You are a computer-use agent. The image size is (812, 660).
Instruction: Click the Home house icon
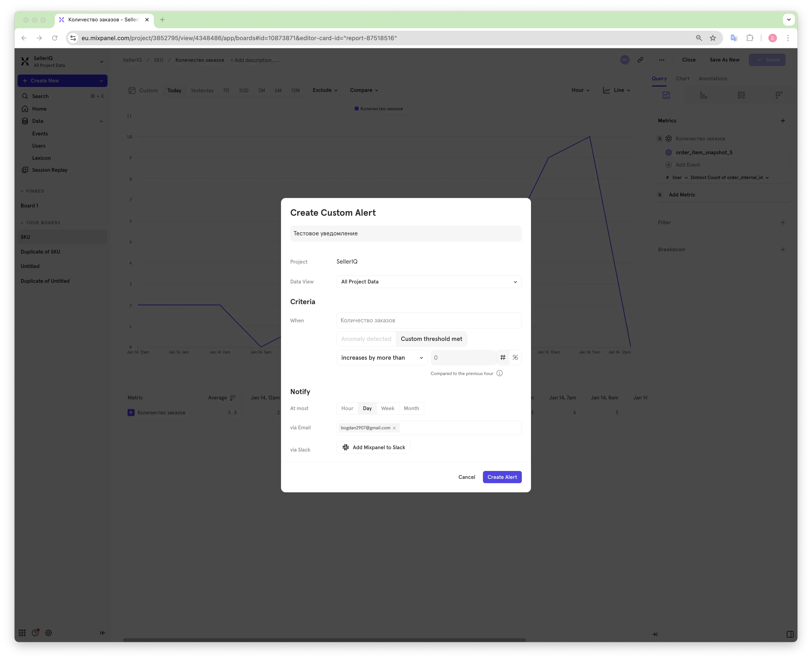coord(25,109)
